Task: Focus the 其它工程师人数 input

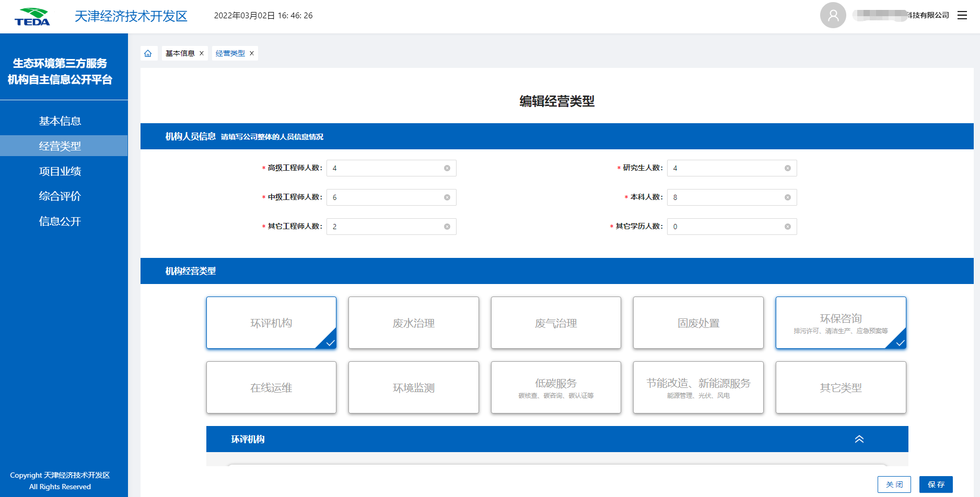Action: 391,227
